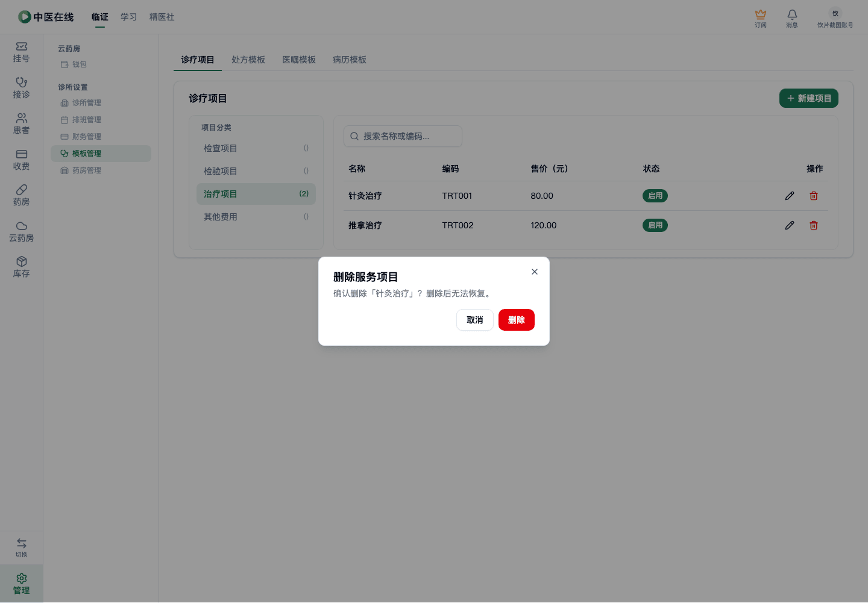The height and width of the screenshot is (603, 868).
Task: Open 云药房 in the left sidebar
Action: [22, 231]
